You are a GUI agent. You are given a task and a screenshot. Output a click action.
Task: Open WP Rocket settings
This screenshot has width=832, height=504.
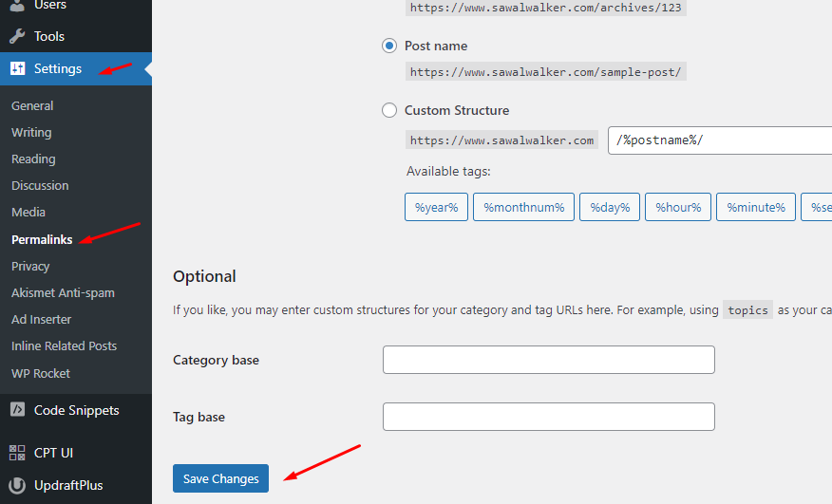(x=40, y=373)
